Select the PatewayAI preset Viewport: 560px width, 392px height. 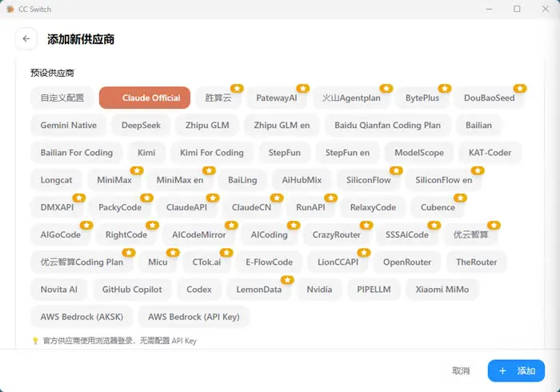(x=277, y=98)
